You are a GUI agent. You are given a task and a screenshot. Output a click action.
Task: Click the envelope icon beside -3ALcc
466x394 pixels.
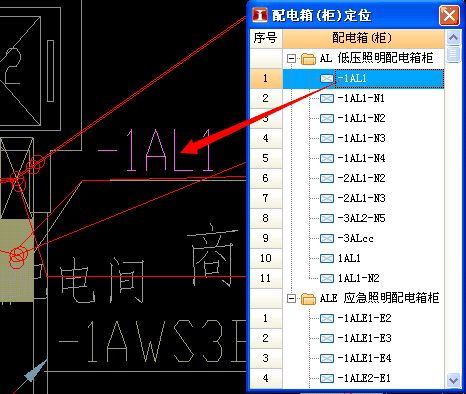(327, 238)
